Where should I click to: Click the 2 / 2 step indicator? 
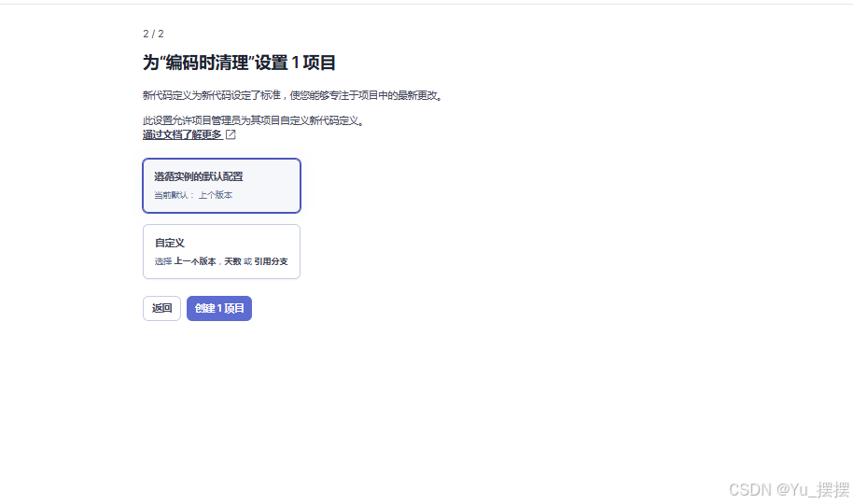coord(153,34)
